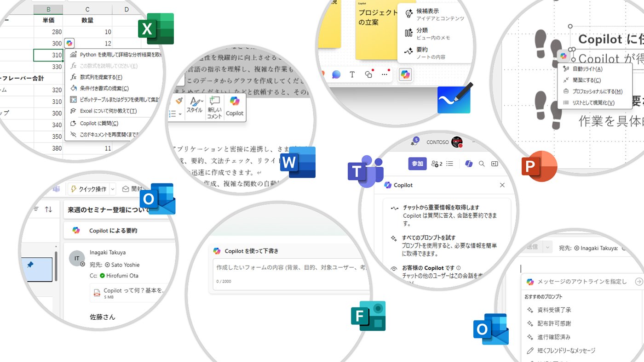Click the 新しいコメント comment button in Word
This screenshot has width=644, height=362.
(x=214, y=107)
